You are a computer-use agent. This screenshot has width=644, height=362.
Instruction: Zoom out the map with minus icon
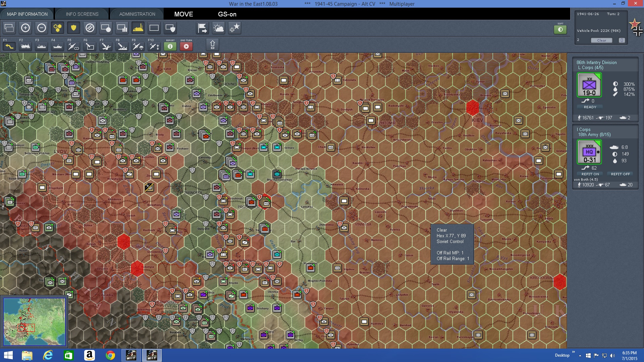[x=42, y=28]
